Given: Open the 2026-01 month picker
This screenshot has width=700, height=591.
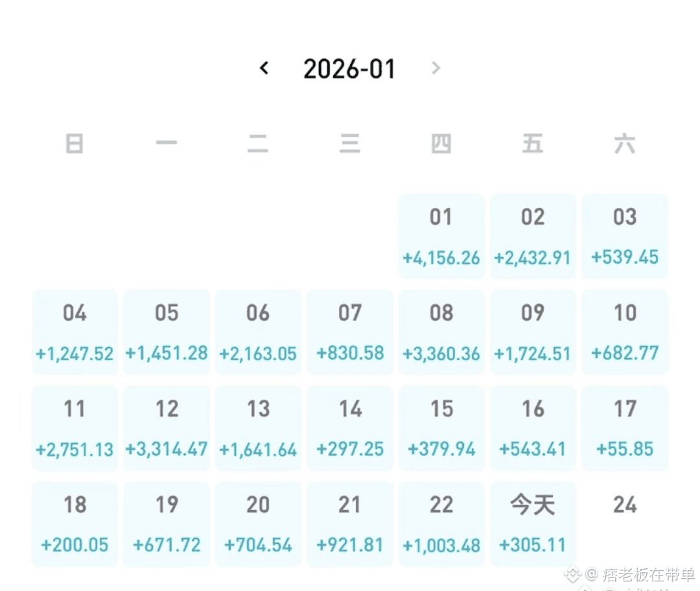Looking at the screenshot, I should pos(349,69).
